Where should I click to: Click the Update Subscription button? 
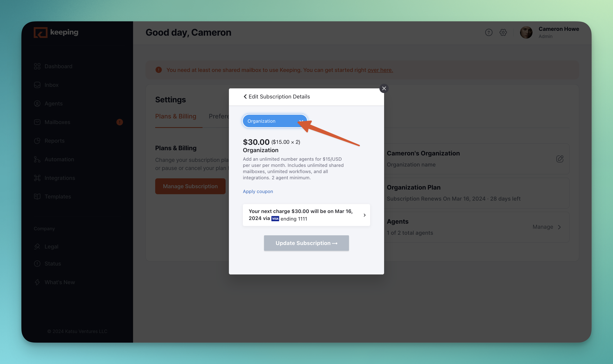coord(306,243)
